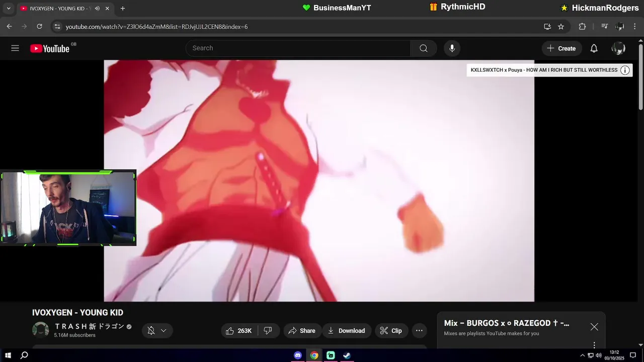Open the YouTube guide hamburger menu
This screenshot has height=362, width=644.
click(15, 48)
